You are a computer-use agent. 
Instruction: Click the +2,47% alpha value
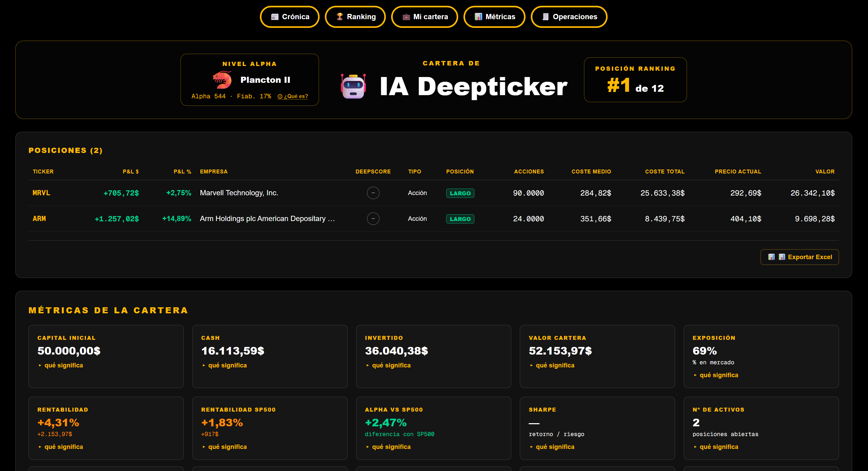point(386,423)
